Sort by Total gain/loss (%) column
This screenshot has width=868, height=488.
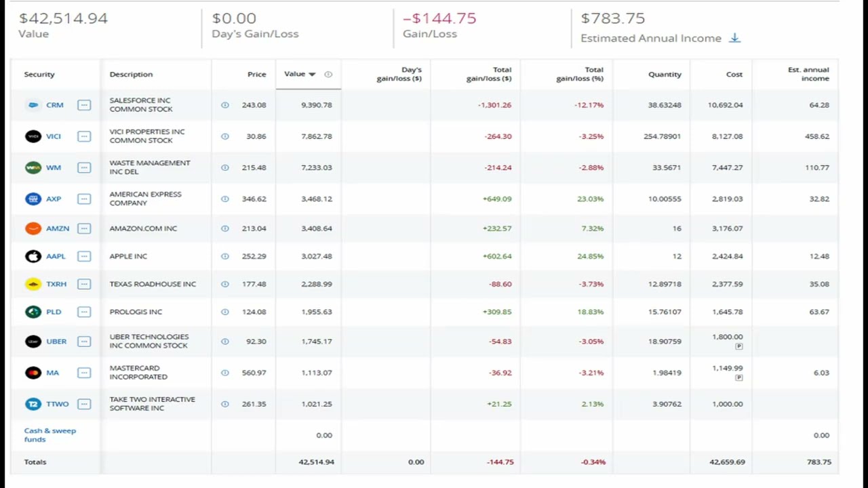[x=580, y=74]
